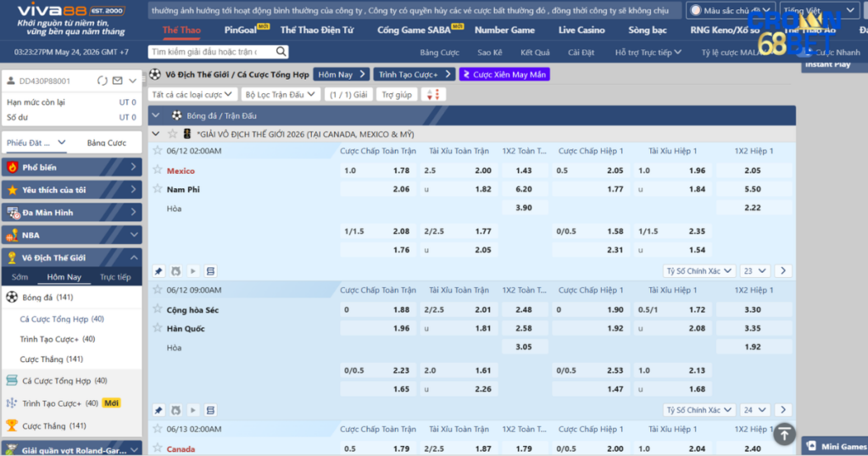This screenshot has width=868, height=456.
Task: Star the Mexico team
Action: tap(158, 170)
